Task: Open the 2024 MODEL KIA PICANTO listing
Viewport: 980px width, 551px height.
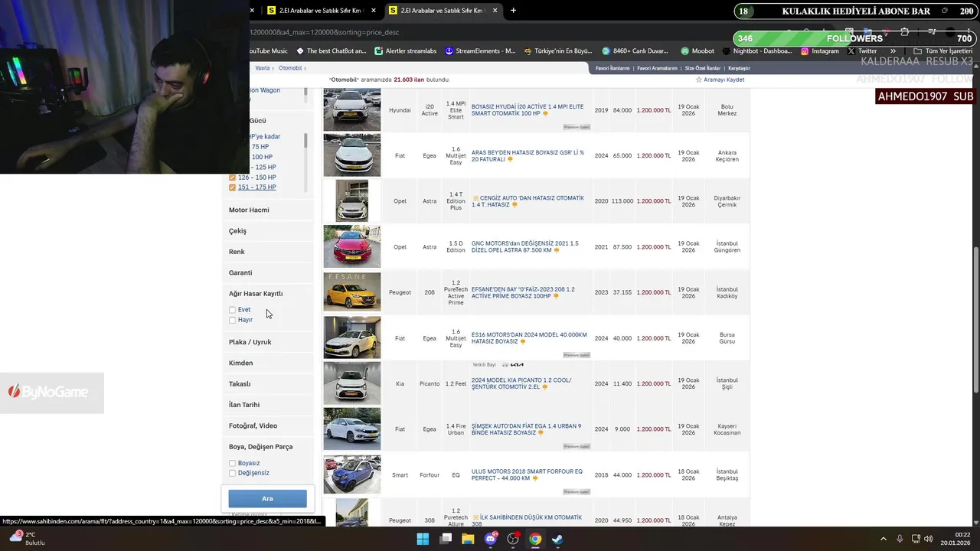Action: click(521, 383)
